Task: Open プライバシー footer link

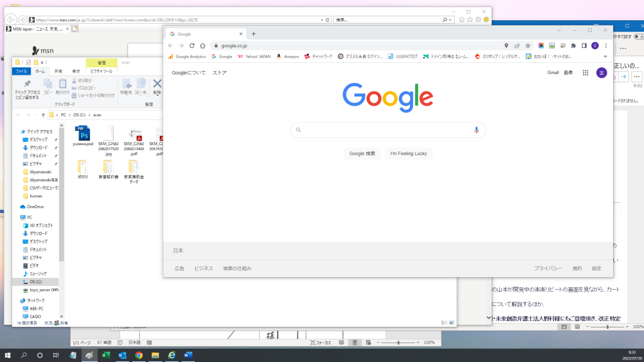Action: pyautogui.click(x=548, y=268)
